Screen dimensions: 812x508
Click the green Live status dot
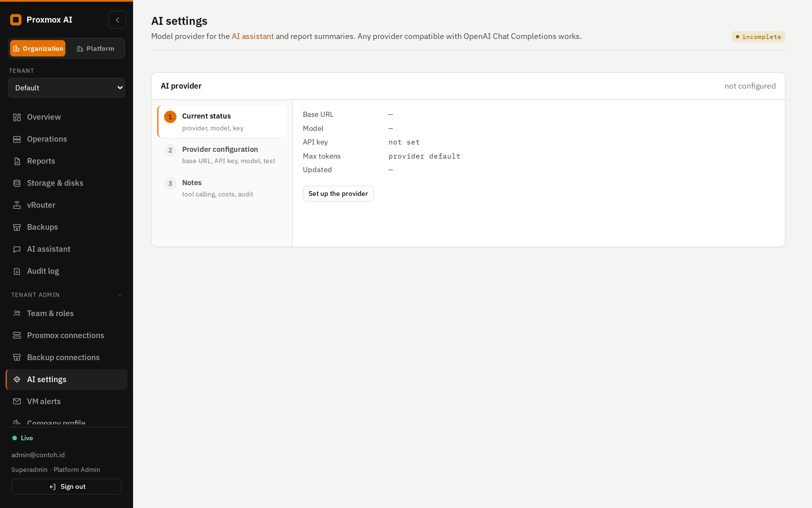tap(15, 438)
